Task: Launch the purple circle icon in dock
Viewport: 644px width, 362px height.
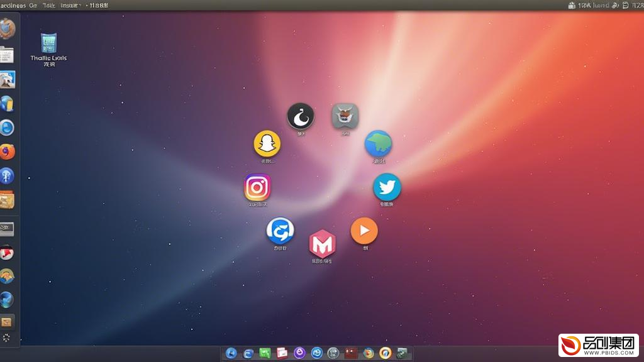Action: click(x=299, y=353)
